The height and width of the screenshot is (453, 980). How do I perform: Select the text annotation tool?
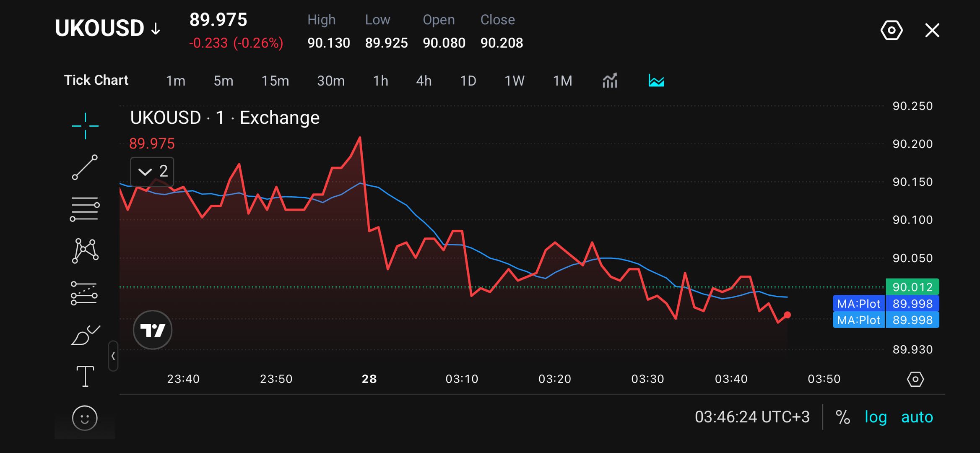point(85,376)
